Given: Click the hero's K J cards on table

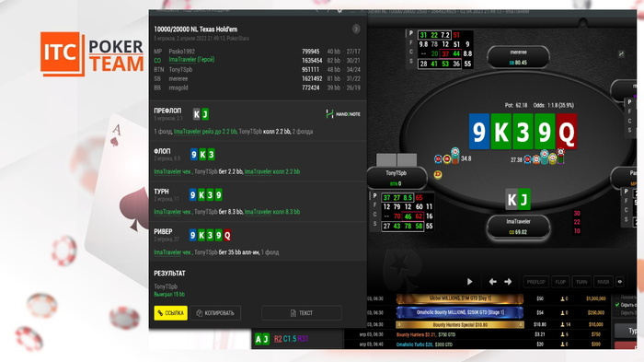Looking at the screenshot, I should 518,200.
